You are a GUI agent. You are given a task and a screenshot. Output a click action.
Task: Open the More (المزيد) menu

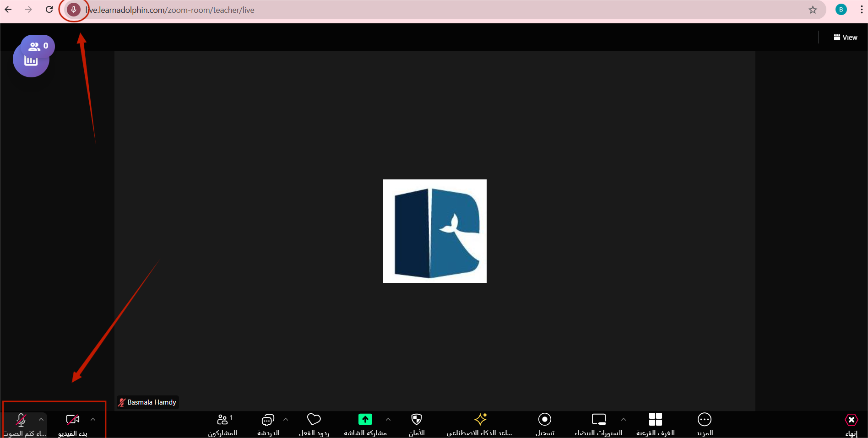tap(704, 424)
